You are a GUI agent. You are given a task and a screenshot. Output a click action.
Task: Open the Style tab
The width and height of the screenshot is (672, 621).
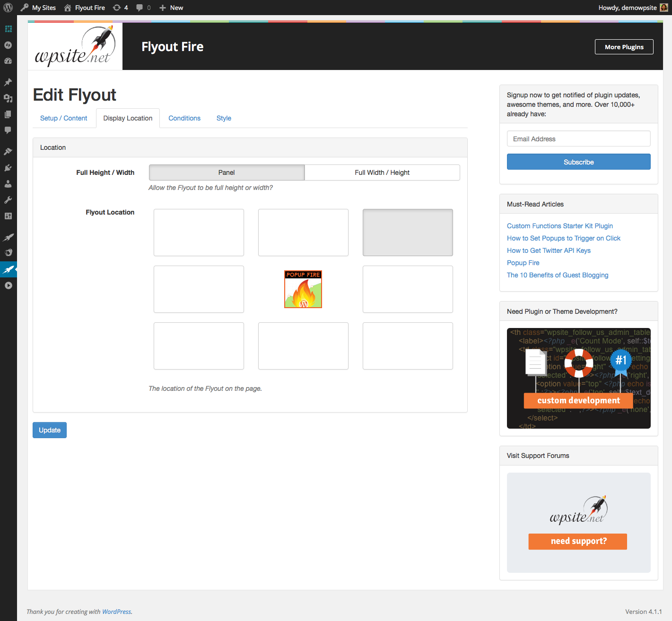pyautogui.click(x=224, y=118)
